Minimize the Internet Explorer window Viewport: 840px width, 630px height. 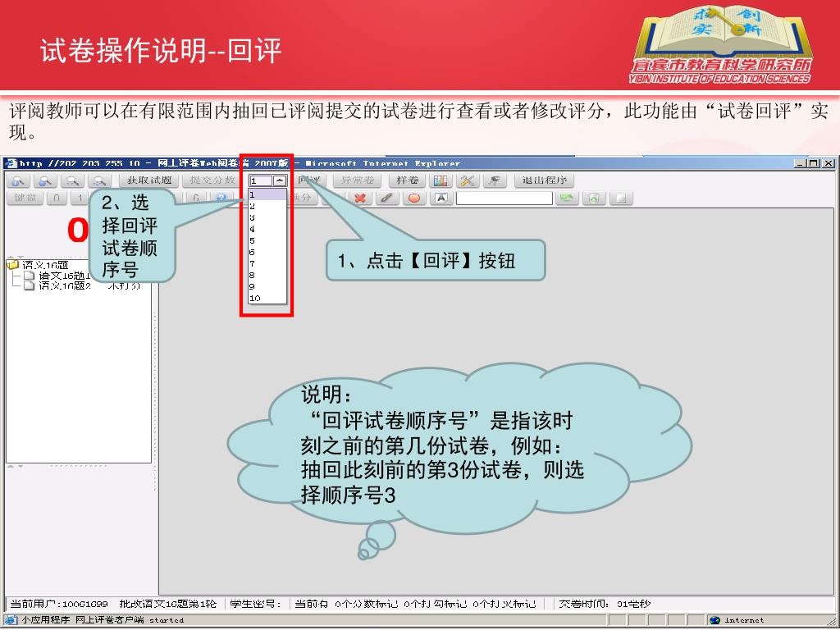pos(801,163)
